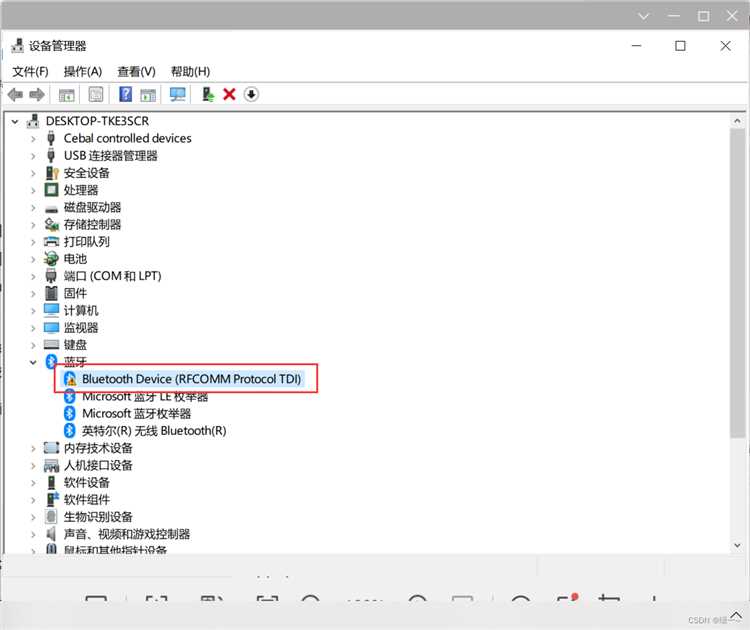Image resolution: width=750 pixels, height=630 pixels.
Task: Select 英特尔(R) 无线 Bluetooth(R) entry
Action: point(154,431)
